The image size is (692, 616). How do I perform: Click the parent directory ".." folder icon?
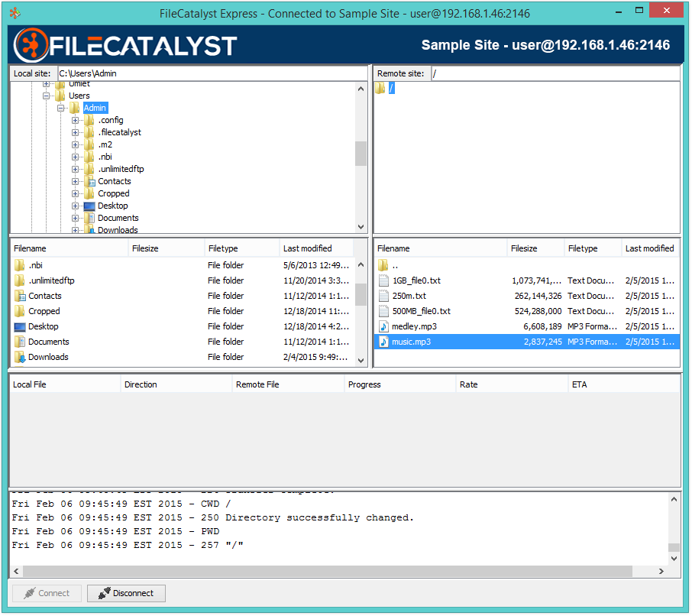pyautogui.click(x=383, y=265)
